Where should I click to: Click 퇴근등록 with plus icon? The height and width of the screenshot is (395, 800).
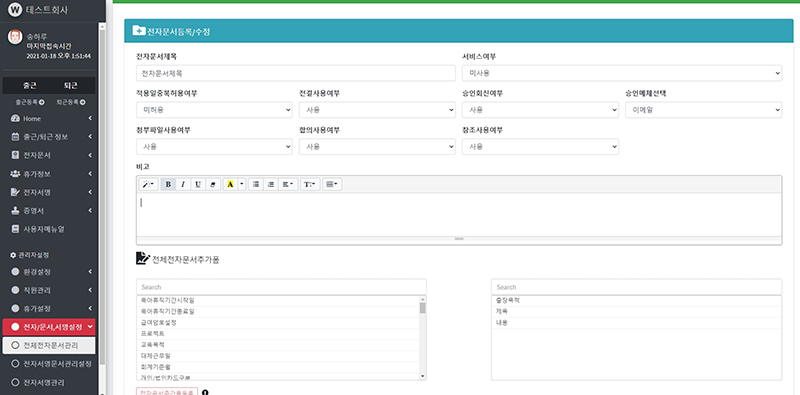tap(71, 103)
